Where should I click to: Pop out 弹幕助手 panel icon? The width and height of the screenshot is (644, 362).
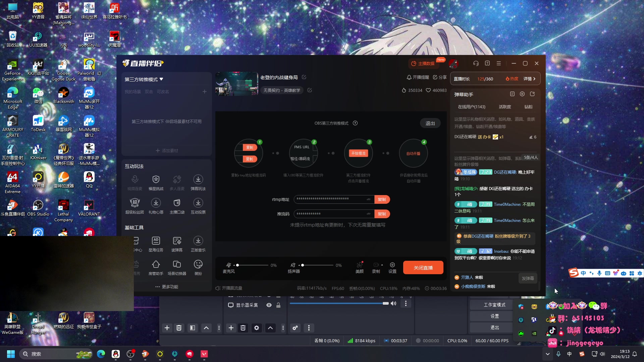click(532, 94)
